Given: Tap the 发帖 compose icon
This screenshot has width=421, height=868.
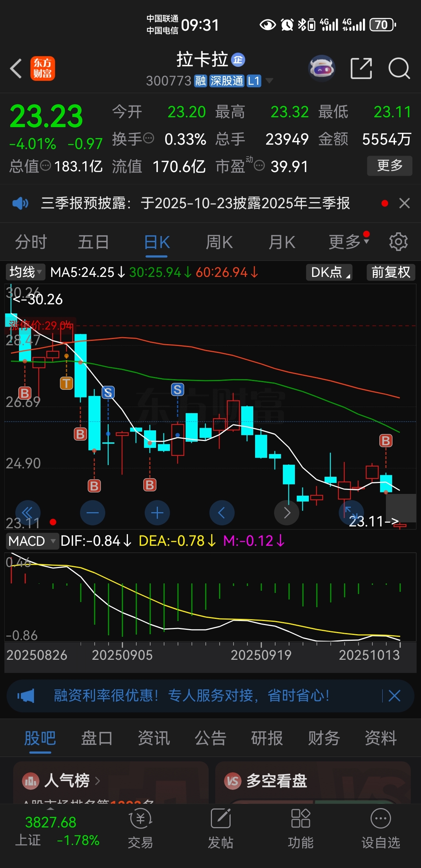Looking at the screenshot, I should (221, 818).
